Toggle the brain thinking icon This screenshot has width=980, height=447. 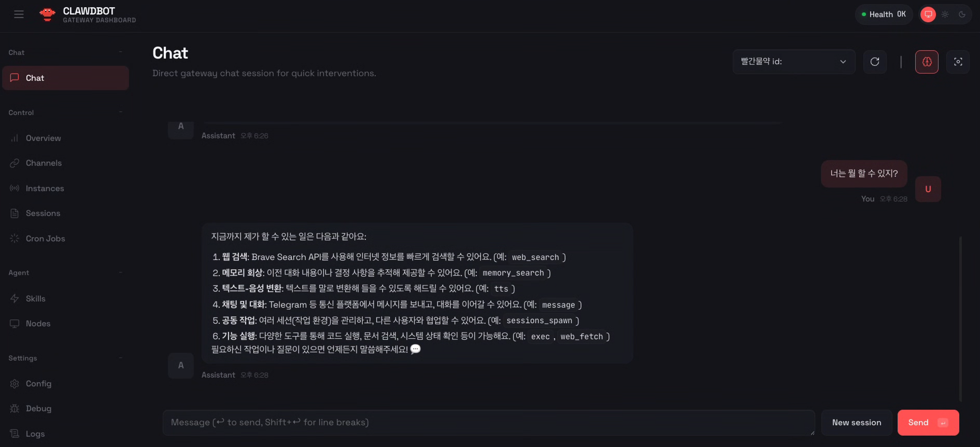pyautogui.click(x=926, y=62)
